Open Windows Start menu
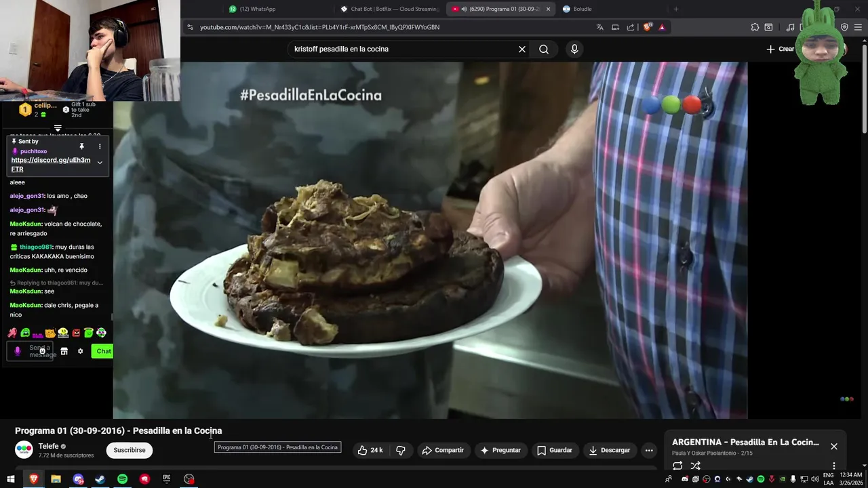The width and height of the screenshot is (868, 488). (x=11, y=479)
